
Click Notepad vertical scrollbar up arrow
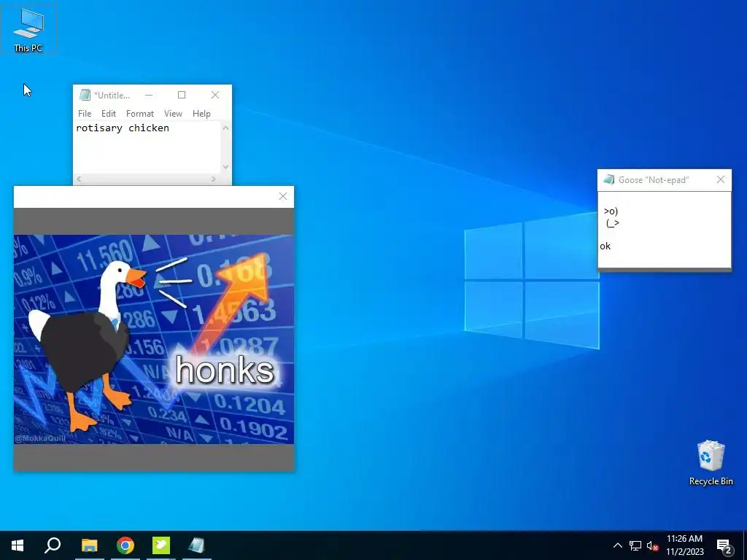pos(226,128)
